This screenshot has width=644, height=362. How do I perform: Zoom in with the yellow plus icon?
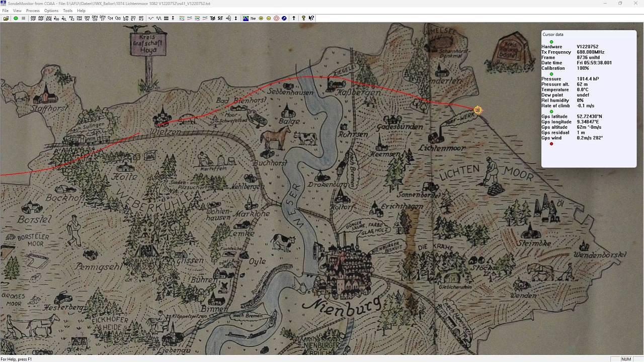pos(261,18)
